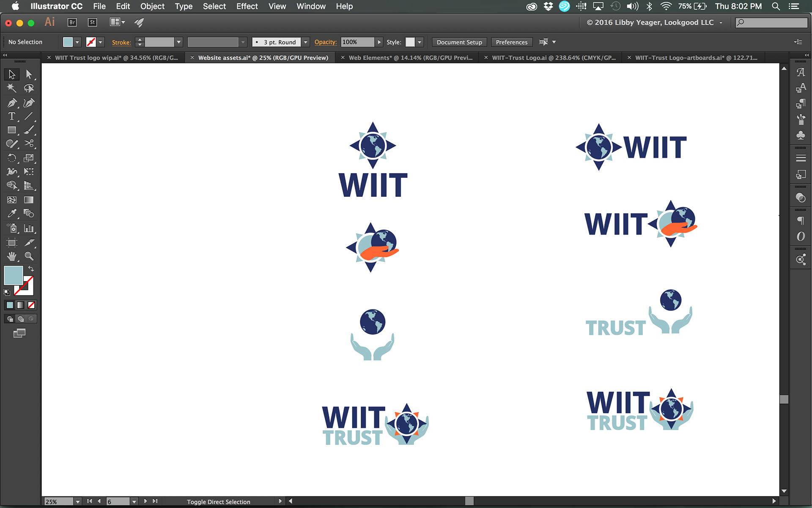Expand the 3 pt. Round brush dropdown
Screen dimensions: 812x508
click(x=305, y=42)
